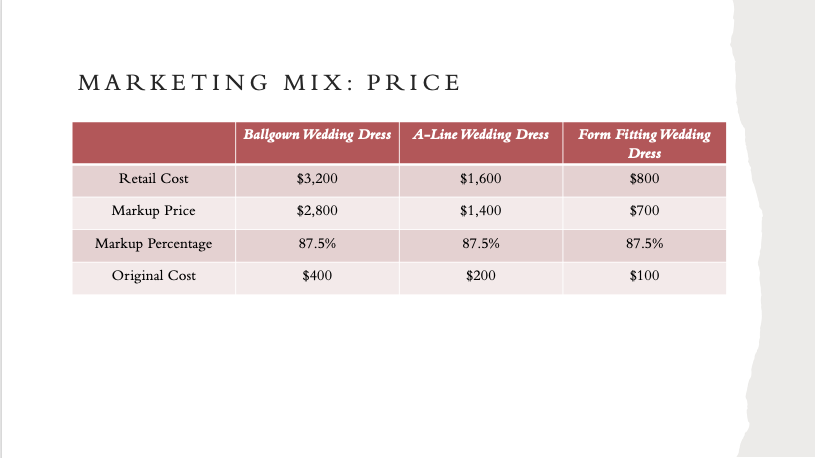
Task: Select the Ballgown Wedding Dress column header
Action: point(317,143)
